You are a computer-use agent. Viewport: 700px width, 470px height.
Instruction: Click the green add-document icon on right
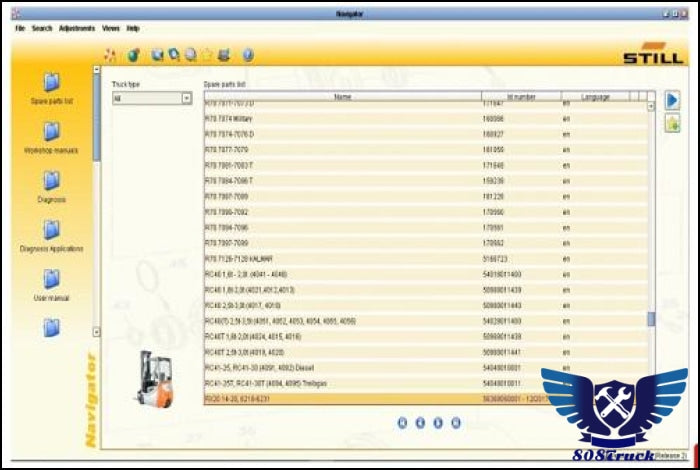[673, 123]
